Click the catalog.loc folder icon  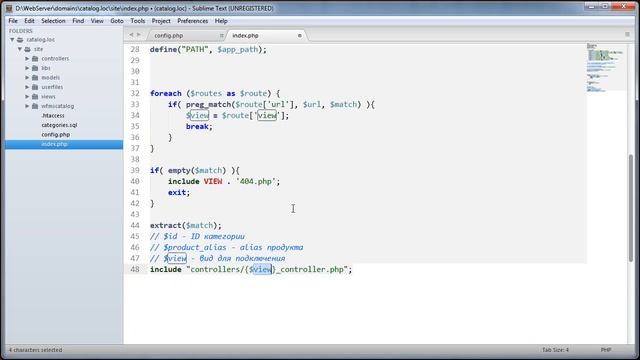coord(20,40)
